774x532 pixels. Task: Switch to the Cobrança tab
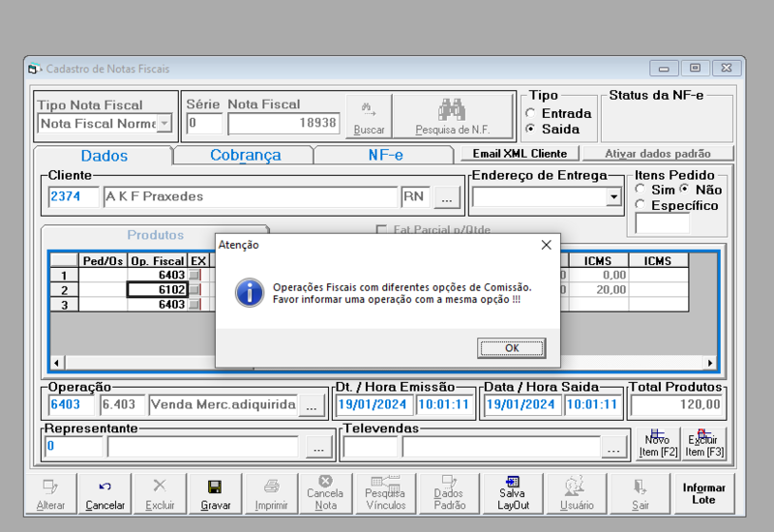[246, 155]
